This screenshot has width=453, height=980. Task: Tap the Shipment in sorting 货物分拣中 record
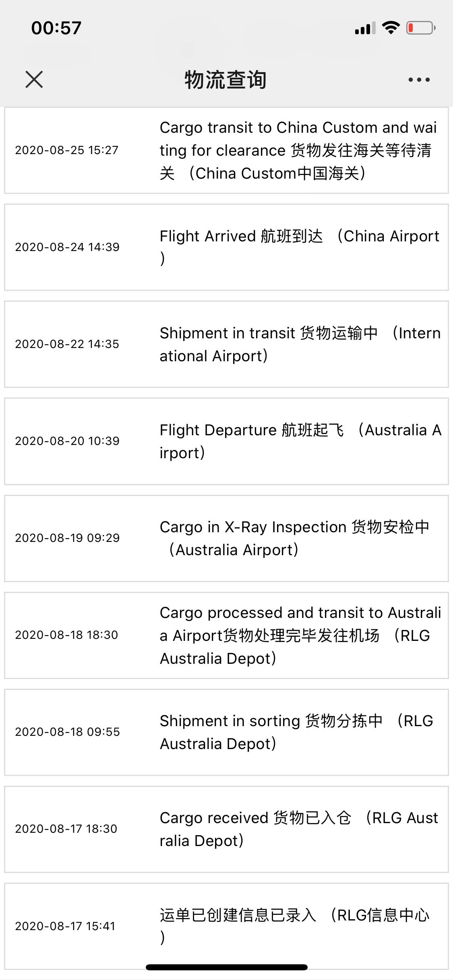[x=226, y=731]
